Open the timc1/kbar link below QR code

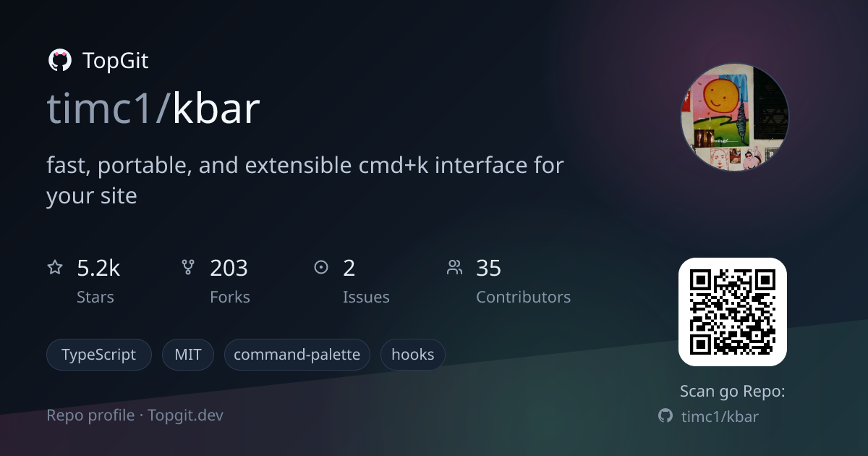click(720, 416)
